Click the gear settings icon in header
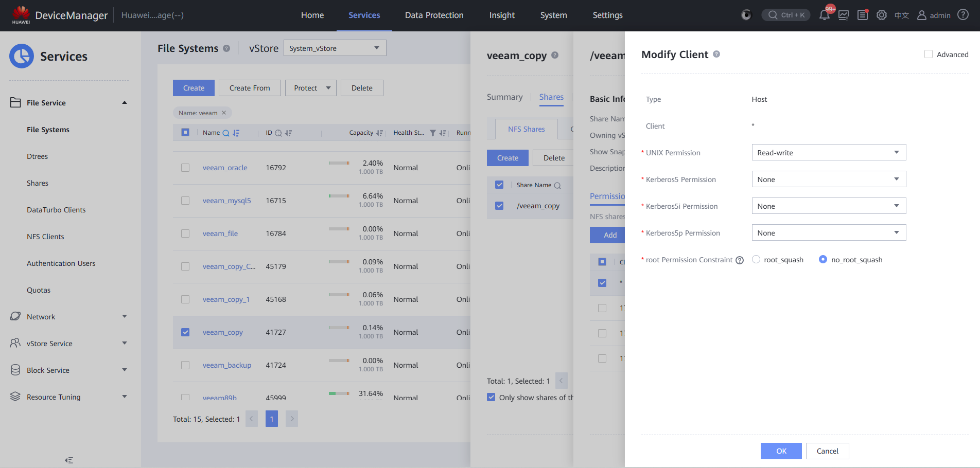980x468 pixels. [x=882, y=15]
